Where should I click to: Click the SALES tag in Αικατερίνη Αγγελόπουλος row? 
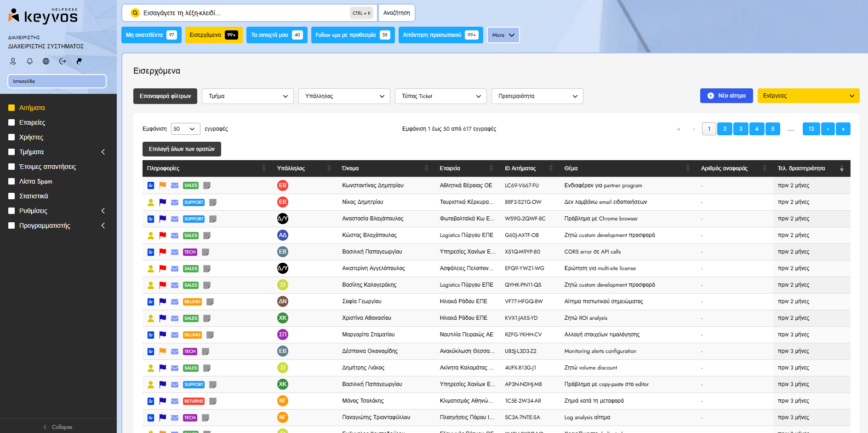[191, 268]
